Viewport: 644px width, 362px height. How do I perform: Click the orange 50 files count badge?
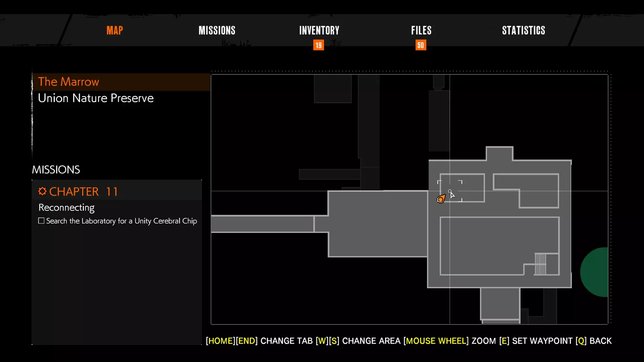point(421,45)
